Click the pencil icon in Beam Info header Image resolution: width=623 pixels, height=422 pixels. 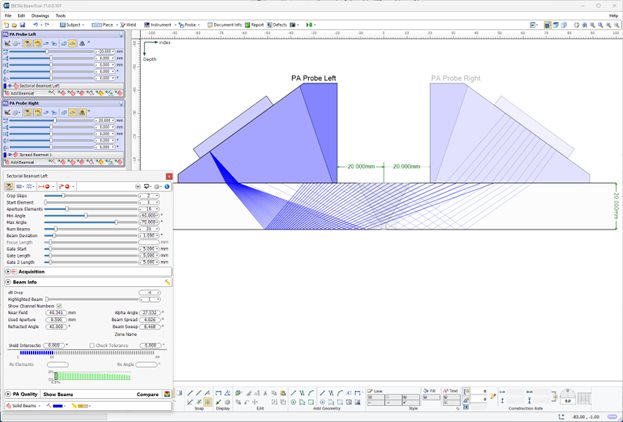(167, 283)
